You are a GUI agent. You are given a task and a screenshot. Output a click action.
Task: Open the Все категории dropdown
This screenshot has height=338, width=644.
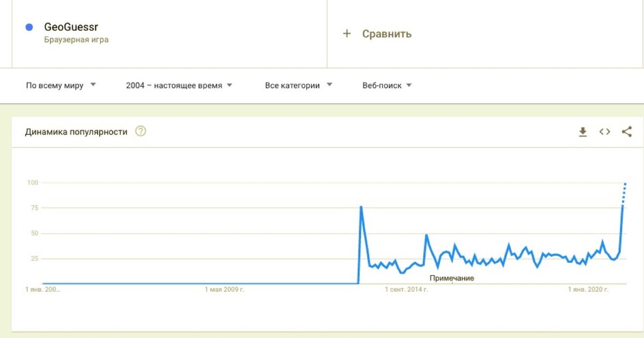299,85
